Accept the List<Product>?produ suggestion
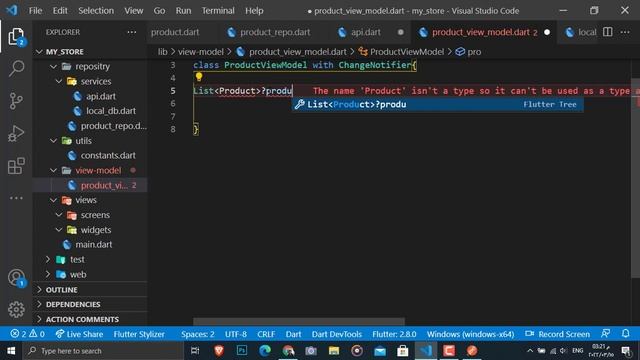 438,104
